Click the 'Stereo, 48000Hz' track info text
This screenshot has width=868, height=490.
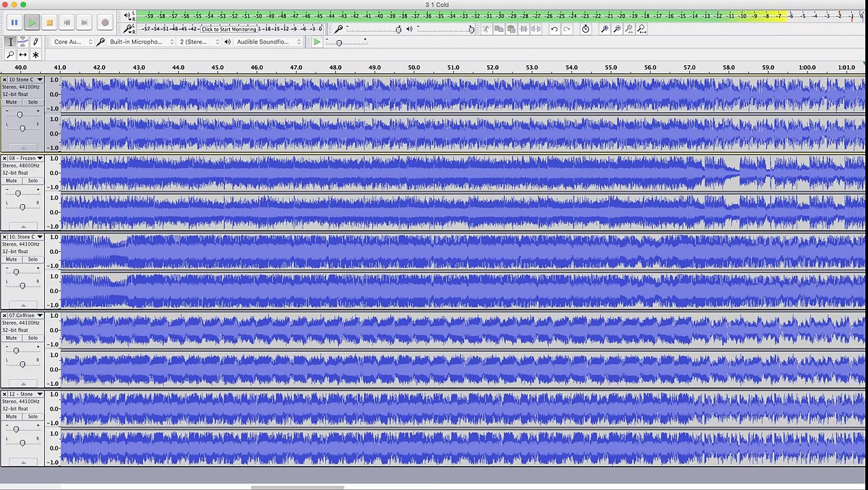pos(20,166)
